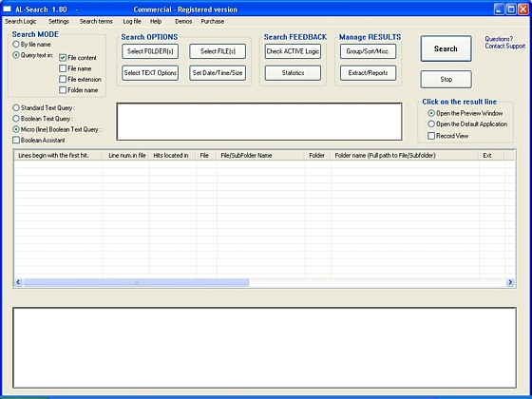The height and width of the screenshot is (399, 532).
Task: Sort by Line num. in file column
Action: click(125, 156)
